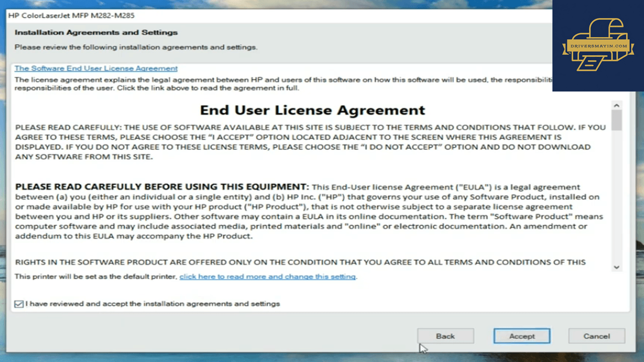Untick the reviewed and accept agreements checkbox

[19, 304]
